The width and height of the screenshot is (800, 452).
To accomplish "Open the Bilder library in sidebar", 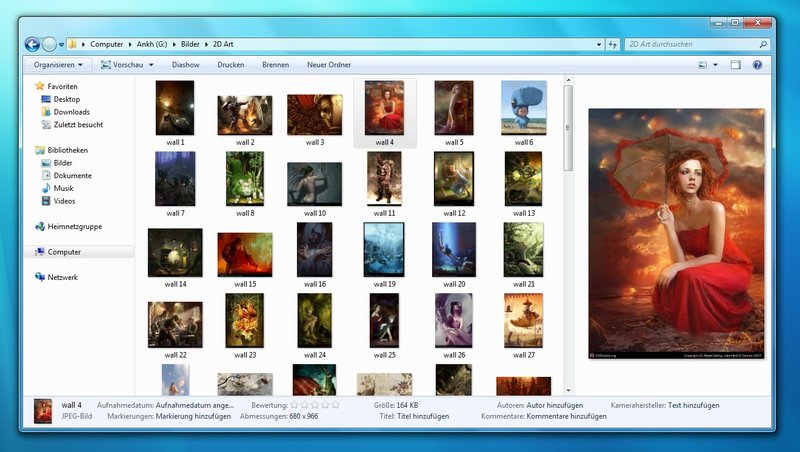I will (x=57, y=163).
